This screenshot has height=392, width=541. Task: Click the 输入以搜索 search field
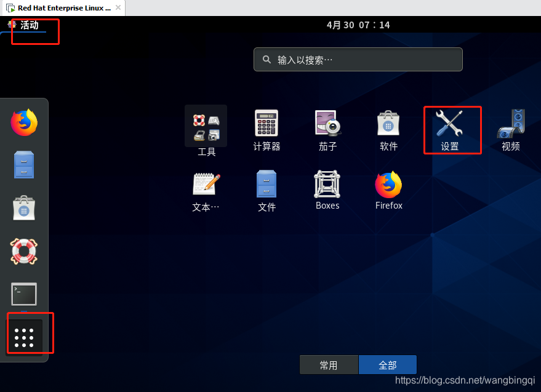[358, 60]
